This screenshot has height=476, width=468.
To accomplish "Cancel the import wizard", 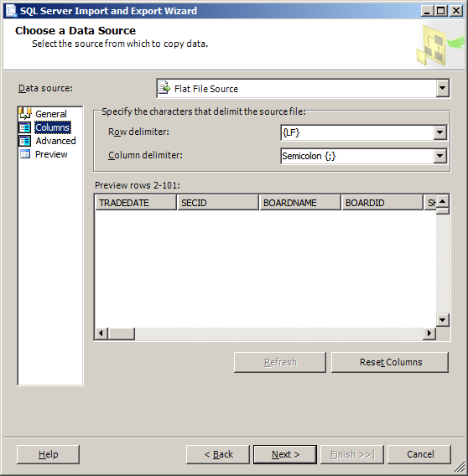I will (x=419, y=454).
